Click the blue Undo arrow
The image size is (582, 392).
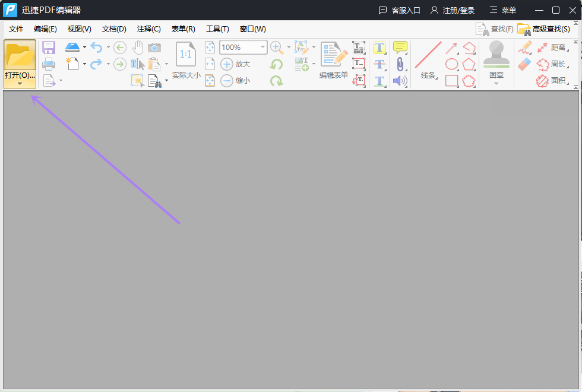pos(96,47)
